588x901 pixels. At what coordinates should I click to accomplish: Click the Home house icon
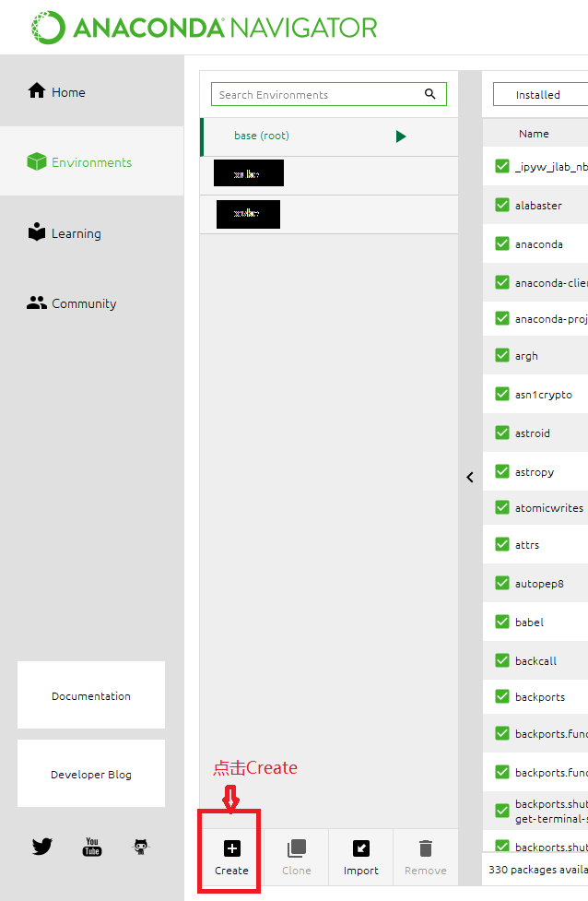(37, 90)
